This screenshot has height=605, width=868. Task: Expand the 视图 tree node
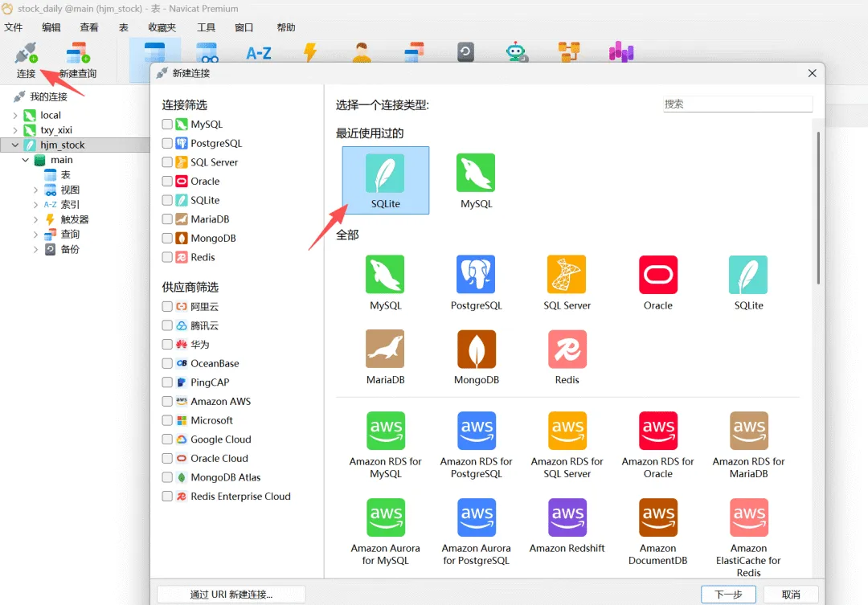[35, 190]
